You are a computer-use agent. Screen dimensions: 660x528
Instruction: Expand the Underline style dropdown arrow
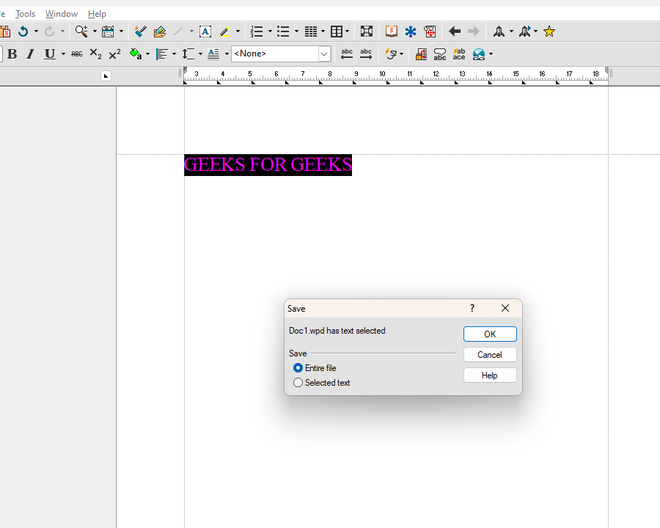(x=63, y=54)
